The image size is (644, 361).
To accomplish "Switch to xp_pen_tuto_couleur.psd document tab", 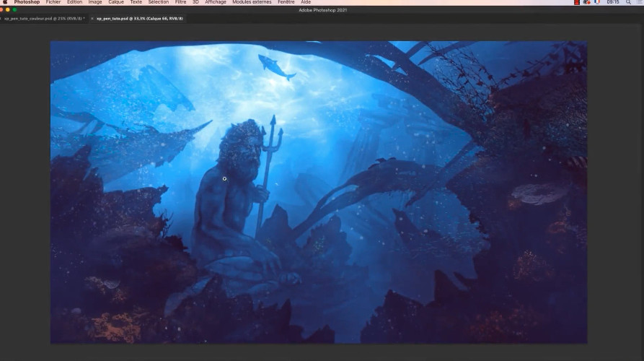I will point(45,19).
